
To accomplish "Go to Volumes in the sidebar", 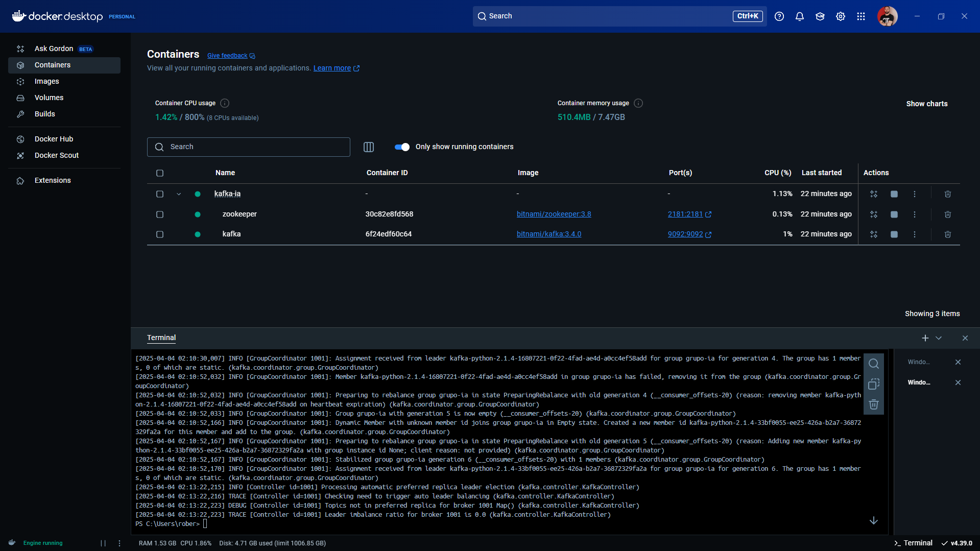I will [64, 98].
